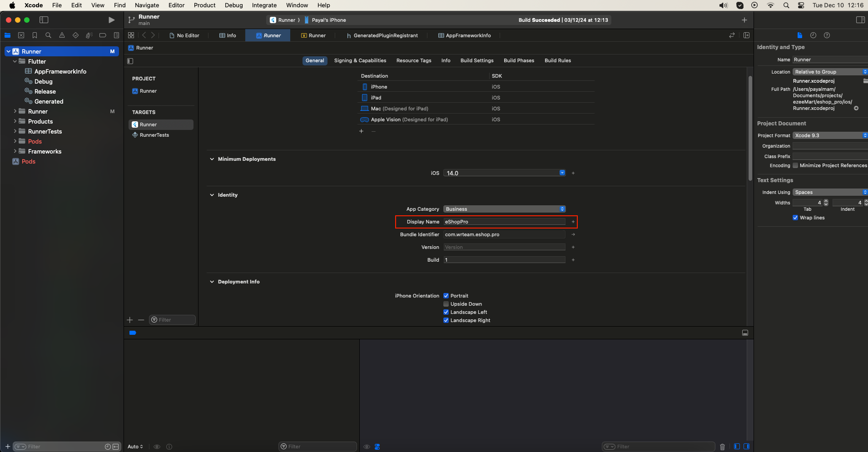This screenshot has height=452, width=868.
Task: Toggle the Portrait orientation checkbox
Action: 446,296
